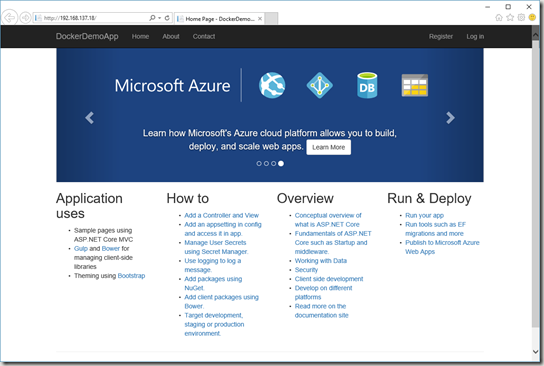Open the Contact nav menu item

pyautogui.click(x=204, y=36)
